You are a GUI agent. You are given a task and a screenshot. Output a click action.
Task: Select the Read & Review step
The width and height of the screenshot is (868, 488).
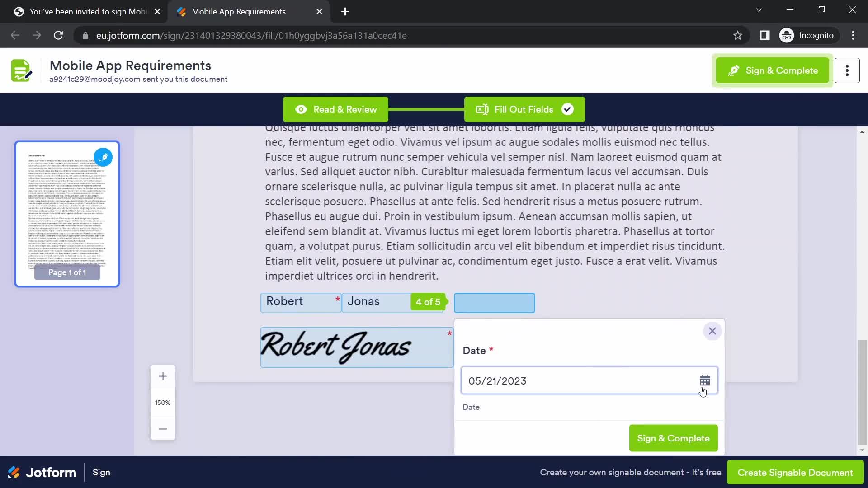pos(335,109)
